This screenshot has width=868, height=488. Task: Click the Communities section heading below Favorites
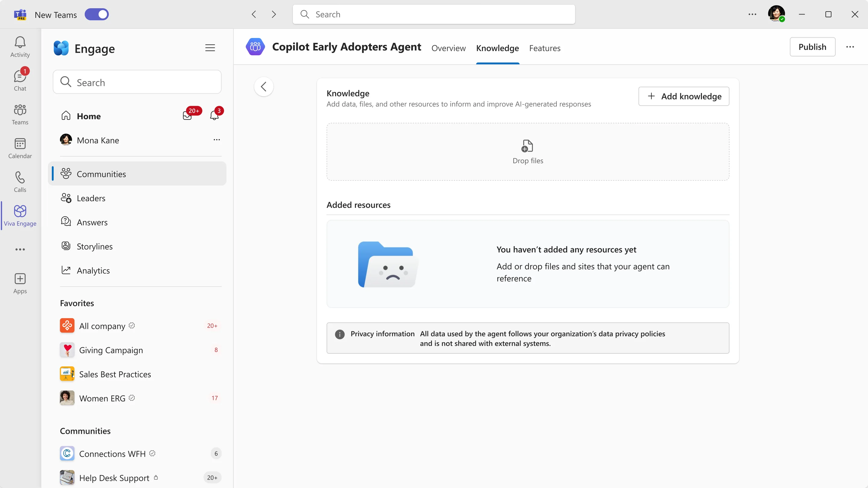pyautogui.click(x=85, y=431)
